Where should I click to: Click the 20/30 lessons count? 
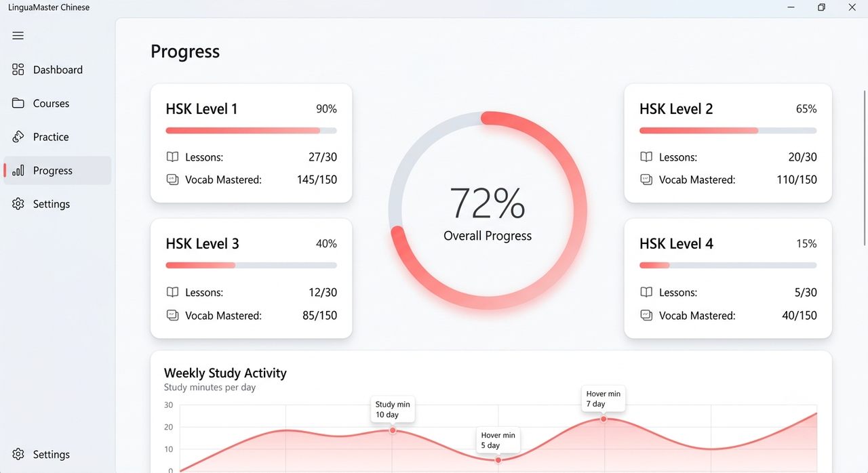coord(802,157)
